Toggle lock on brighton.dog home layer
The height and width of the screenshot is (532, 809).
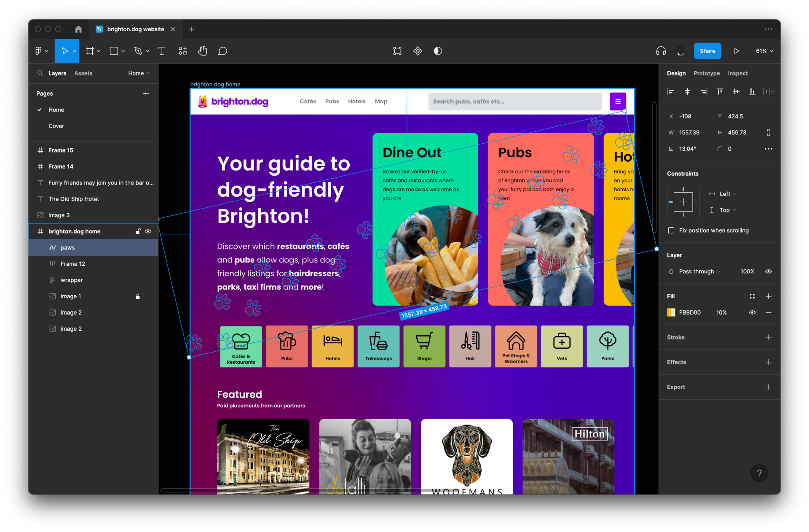coord(138,231)
